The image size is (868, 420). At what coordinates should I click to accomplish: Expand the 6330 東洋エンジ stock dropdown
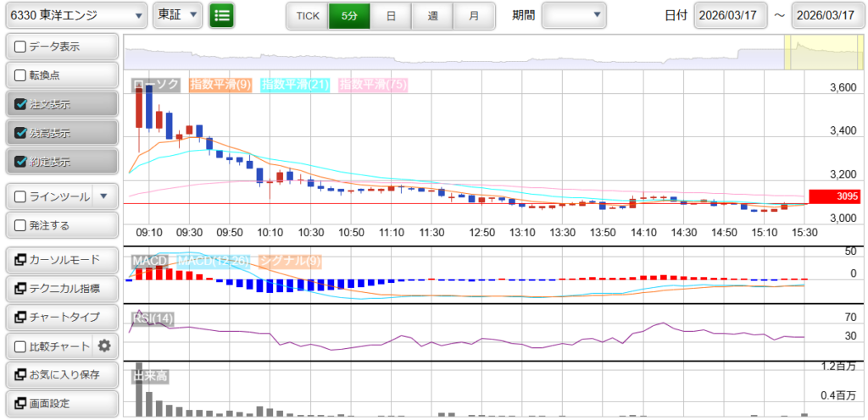pos(75,15)
